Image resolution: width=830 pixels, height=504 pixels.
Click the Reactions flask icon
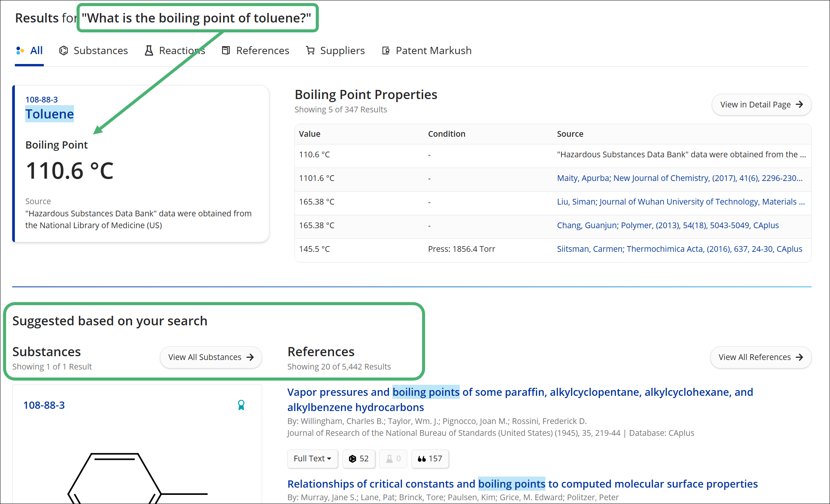pyautogui.click(x=149, y=51)
